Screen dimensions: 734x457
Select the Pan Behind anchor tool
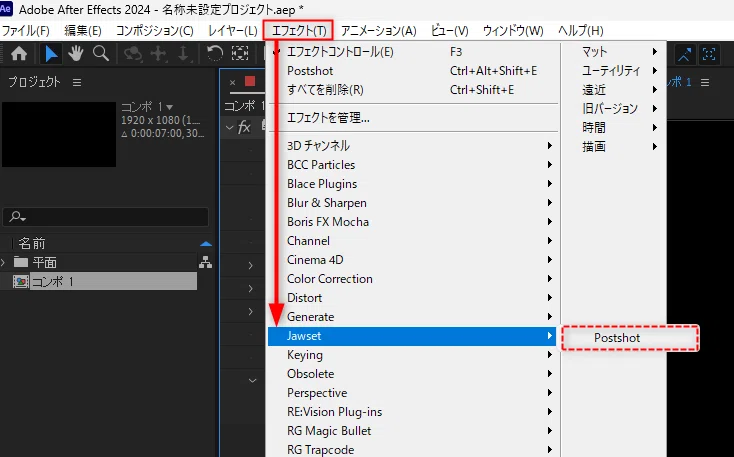[240, 54]
